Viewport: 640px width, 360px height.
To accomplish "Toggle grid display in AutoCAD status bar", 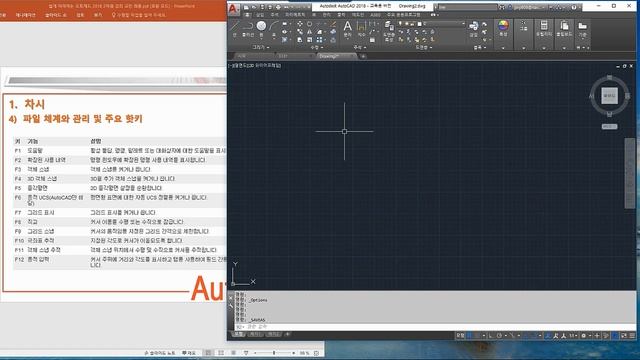I will click(x=469, y=336).
